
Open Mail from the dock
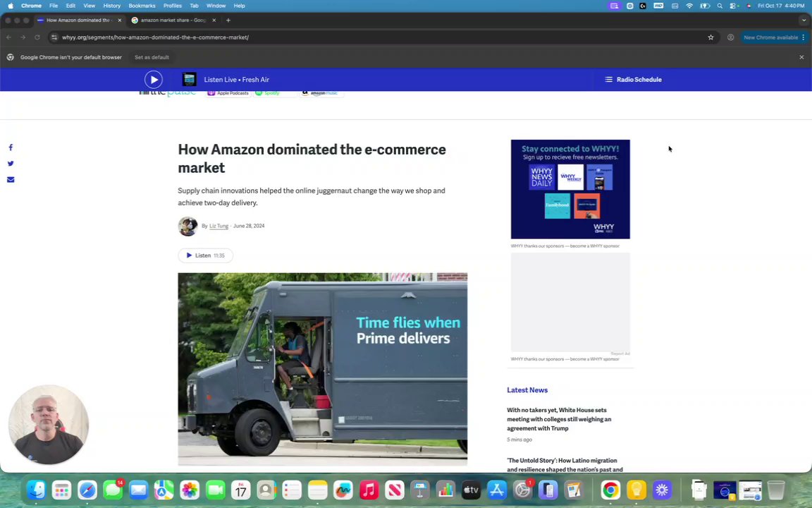[138, 490]
